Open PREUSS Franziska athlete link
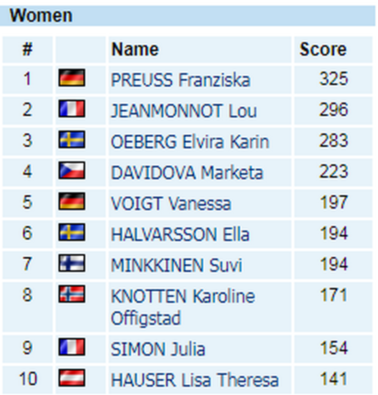The image size is (378, 395). [x=180, y=80]
